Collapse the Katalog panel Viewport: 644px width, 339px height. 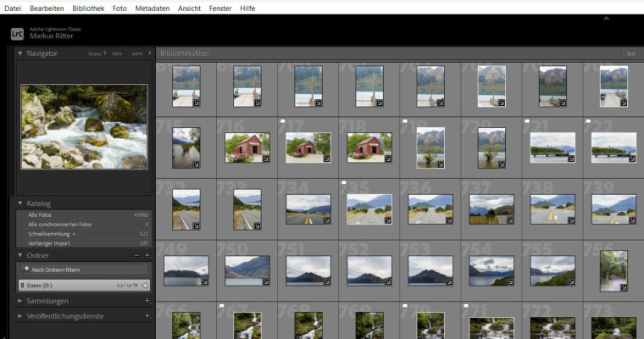20,203
